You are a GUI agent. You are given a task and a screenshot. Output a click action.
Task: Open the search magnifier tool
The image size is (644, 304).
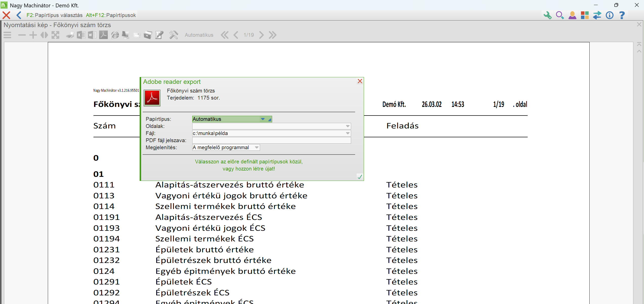560,15
